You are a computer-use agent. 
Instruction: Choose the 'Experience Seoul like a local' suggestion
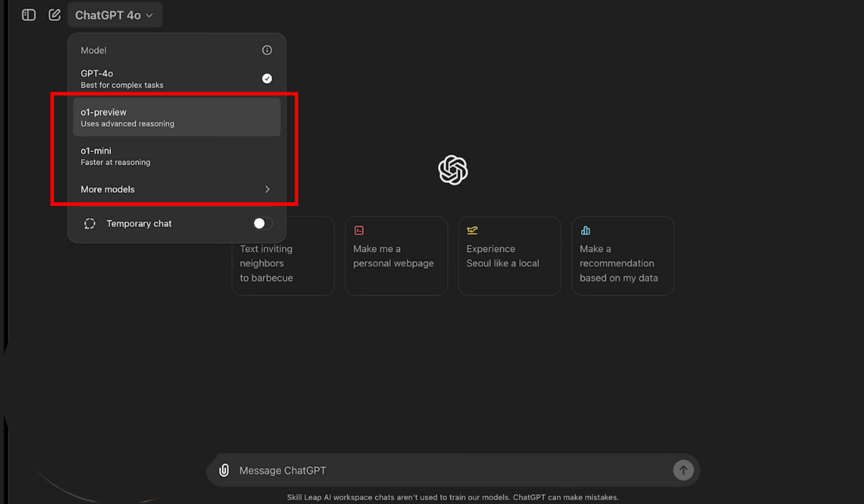point(509,256)
